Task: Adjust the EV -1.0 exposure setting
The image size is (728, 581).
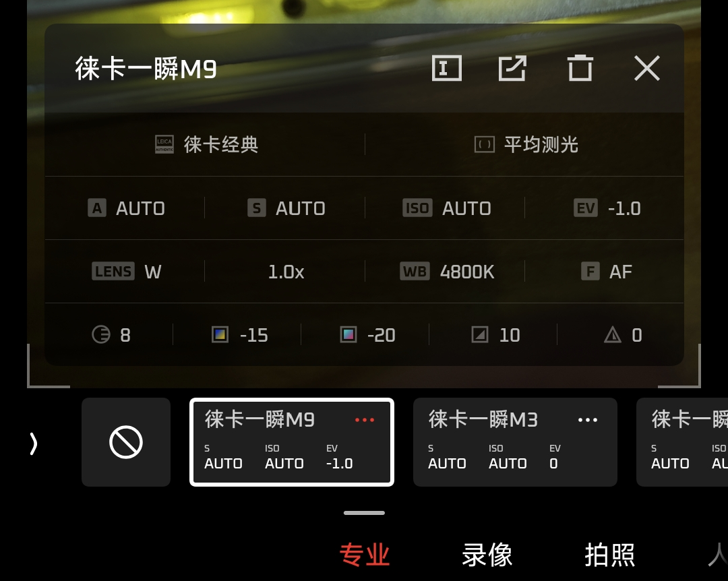Action: pyautogui.click(x=607, y=208)
